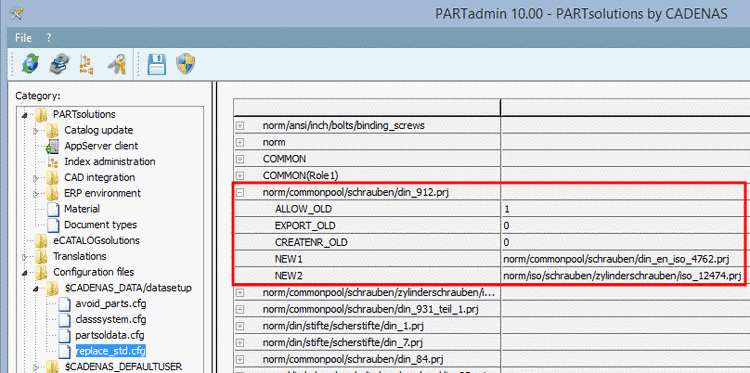
Task: Expand the zylinderschrauben/i... row
Action: point(241,293)
